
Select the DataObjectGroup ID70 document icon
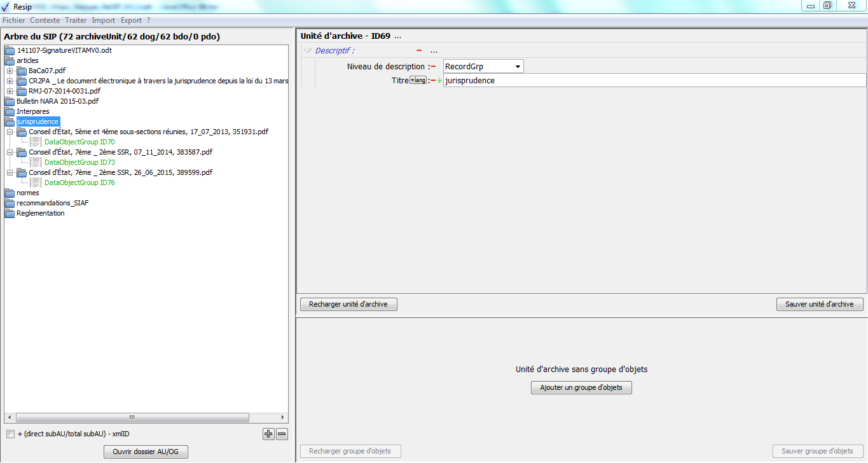point(36,142)
